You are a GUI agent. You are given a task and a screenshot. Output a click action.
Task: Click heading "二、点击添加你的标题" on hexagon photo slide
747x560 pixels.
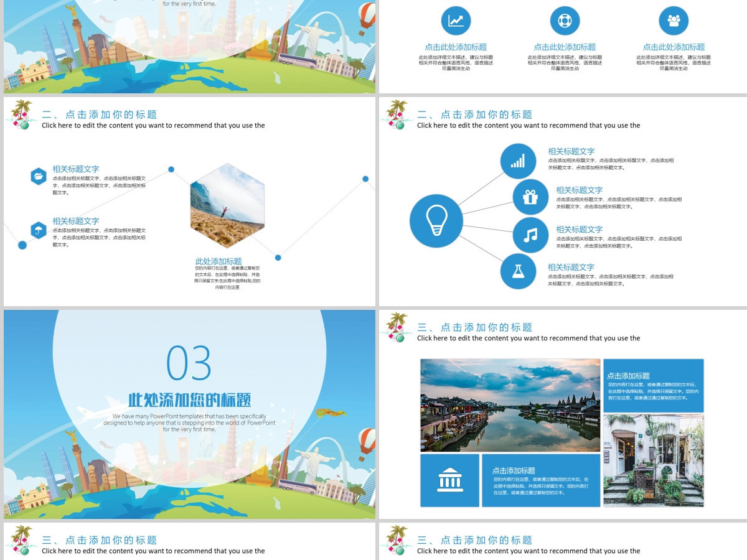[100, 114]
